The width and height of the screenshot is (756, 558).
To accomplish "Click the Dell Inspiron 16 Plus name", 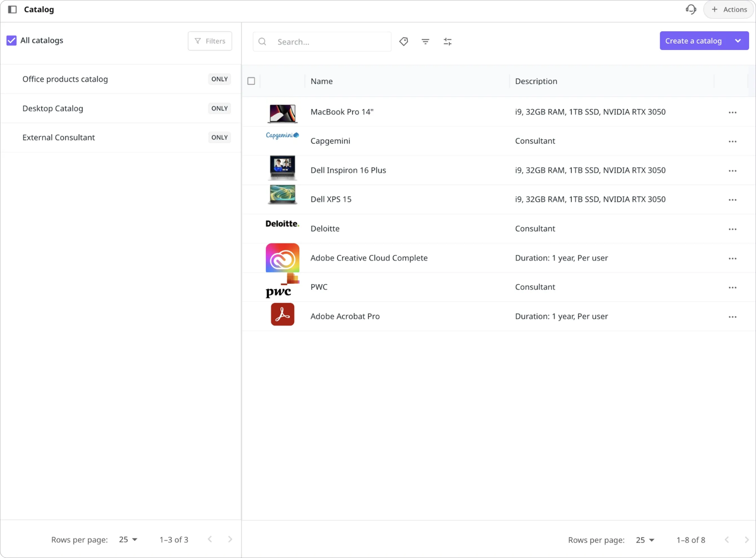I will pos(348,170).
